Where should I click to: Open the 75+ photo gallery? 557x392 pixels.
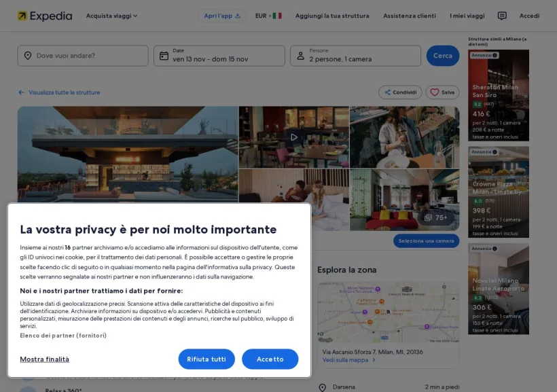[436, 217]
